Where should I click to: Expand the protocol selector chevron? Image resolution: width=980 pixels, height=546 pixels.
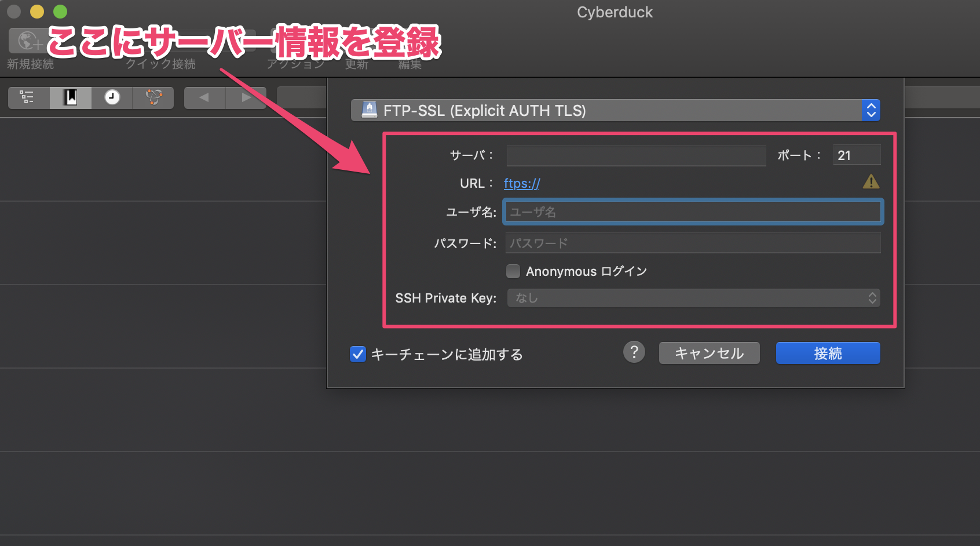click(871, 110)
